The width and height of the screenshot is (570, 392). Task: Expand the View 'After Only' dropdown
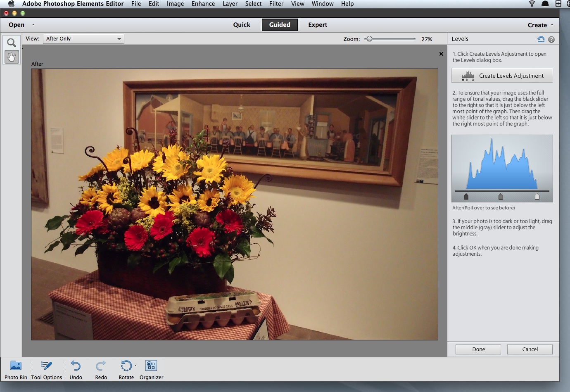click(83, 39)
